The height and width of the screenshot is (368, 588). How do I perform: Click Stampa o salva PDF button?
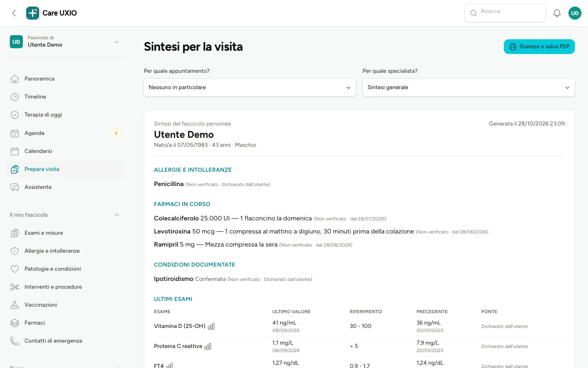(539, 47)
